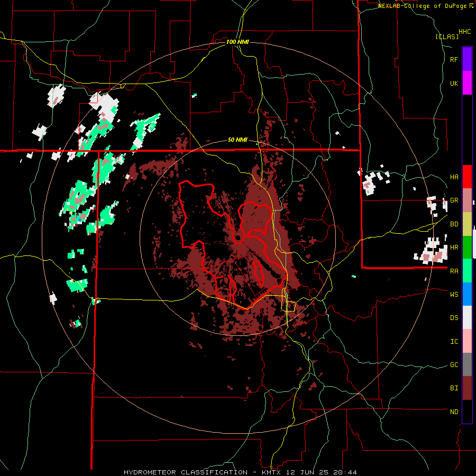Click the RF legend label
The height and width of the screenshot is (476, 476).
point(454,59)
